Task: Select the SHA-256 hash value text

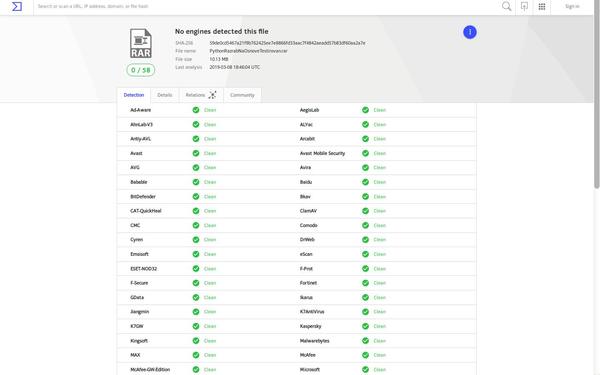Action: pos(287,43)
